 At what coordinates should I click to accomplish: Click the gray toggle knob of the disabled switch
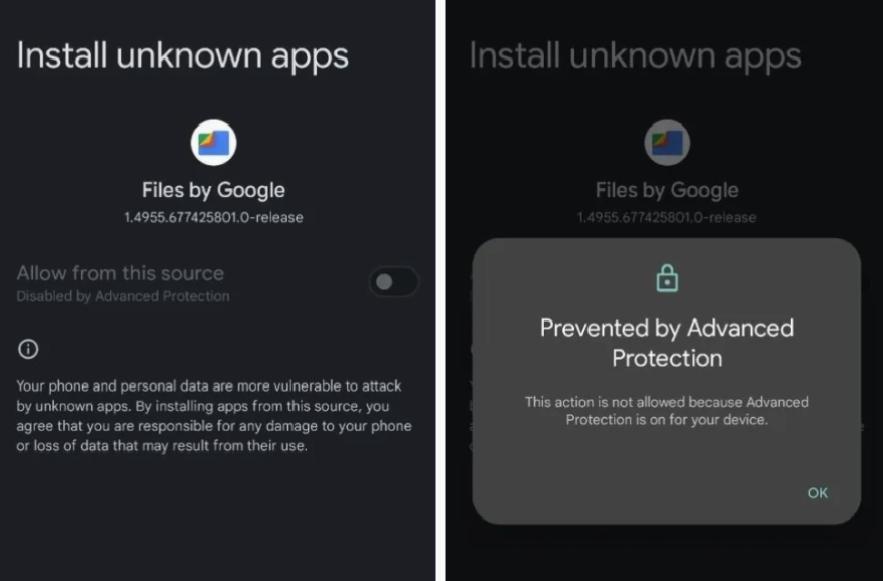[384, 281]
